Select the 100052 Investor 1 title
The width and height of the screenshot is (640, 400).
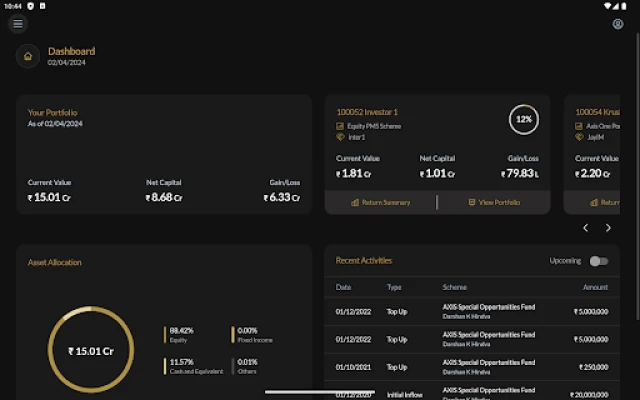click(367, 112)
